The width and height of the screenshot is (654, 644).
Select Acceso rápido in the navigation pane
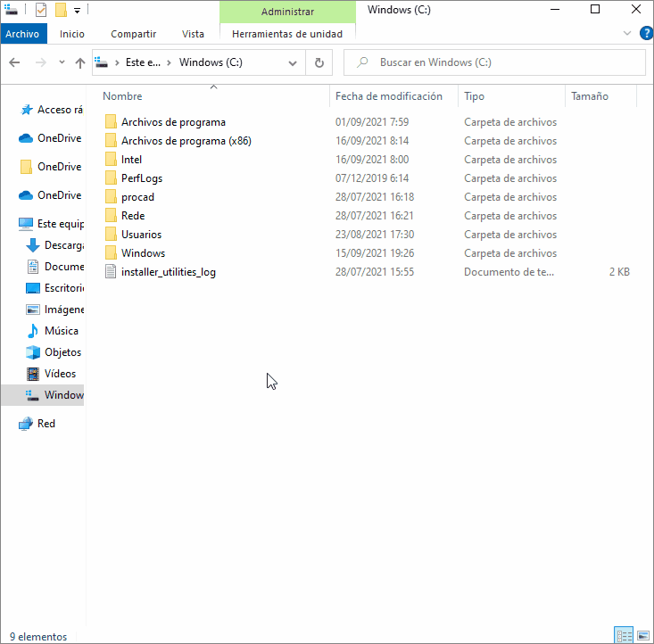[51, 110]
